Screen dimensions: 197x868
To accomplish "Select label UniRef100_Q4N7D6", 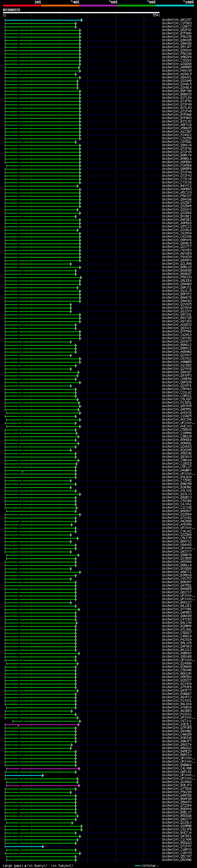I will coord(177,796).
